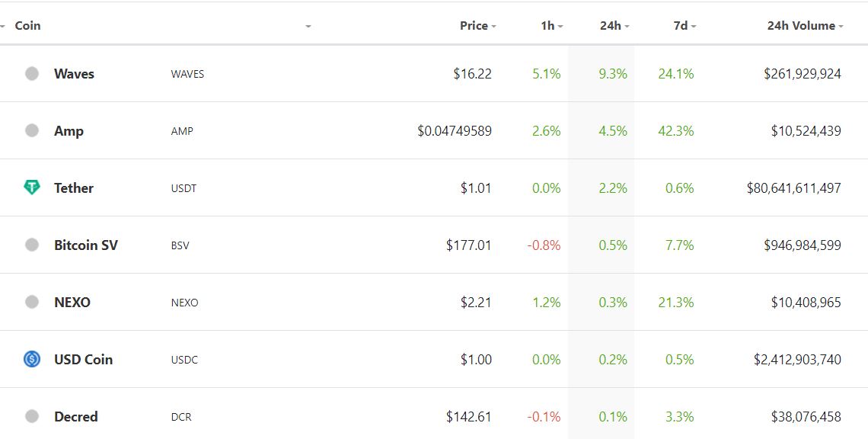Sort the table by Coin header
Screen dimensions: 868x439
pos(27,25)
